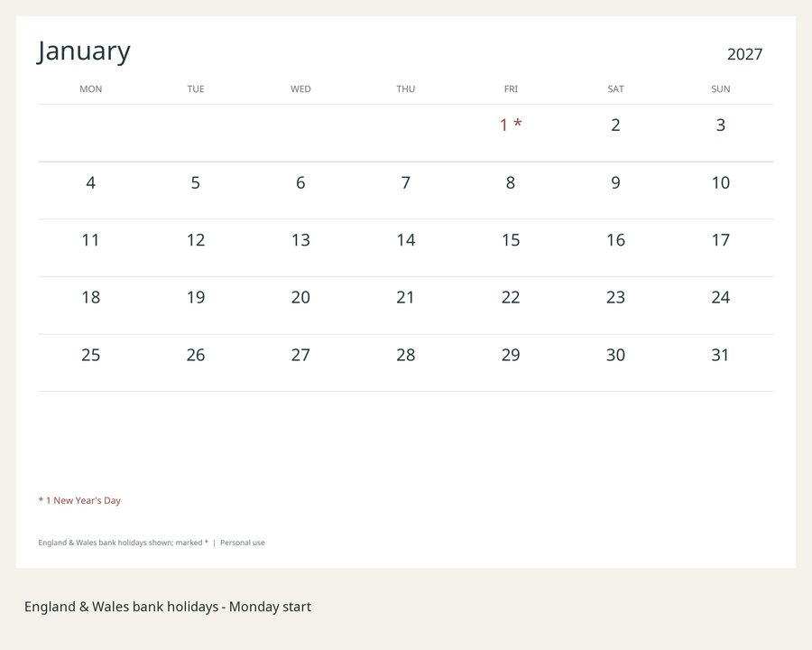
Task: Click date 8 in the calendar
Action: pyautogui.click(x=511, y=182)
